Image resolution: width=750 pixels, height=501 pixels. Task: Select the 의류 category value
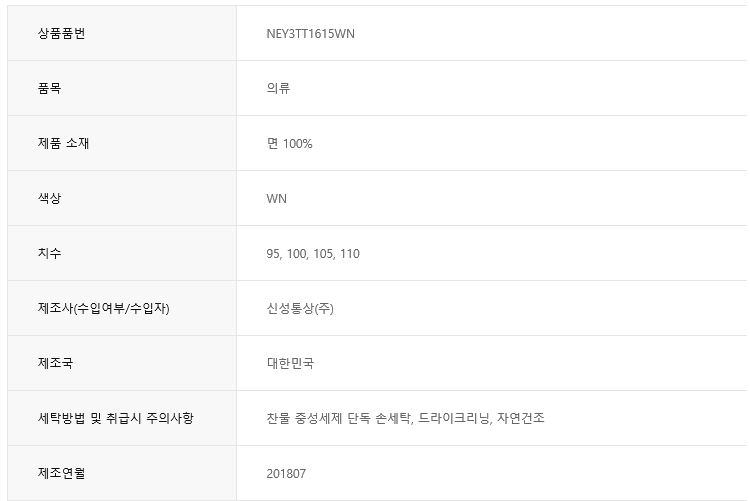[x=278, y=88]
